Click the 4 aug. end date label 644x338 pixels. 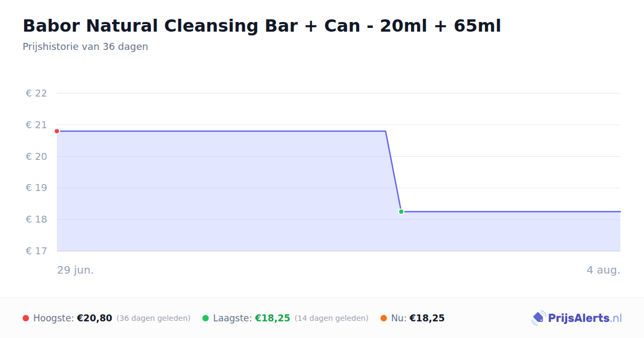point(603,270)
